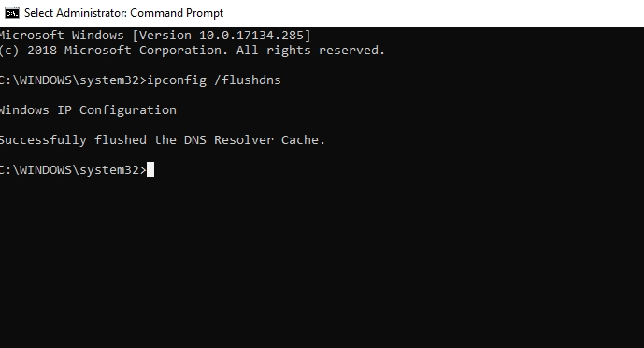This screenshot has width=644, height=348.
Task: Click the word 'ipconfig' in the command
Action: point(177,80)
